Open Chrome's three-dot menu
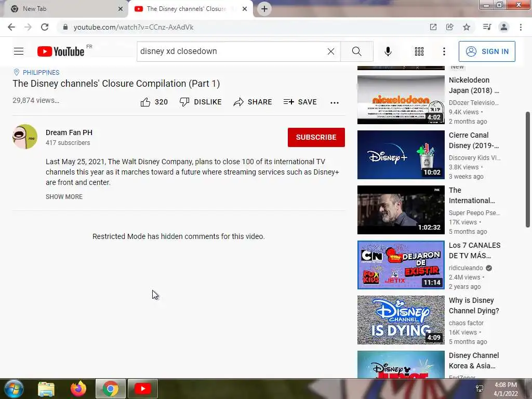The image size is (532, 399). [x=521, y=27]
